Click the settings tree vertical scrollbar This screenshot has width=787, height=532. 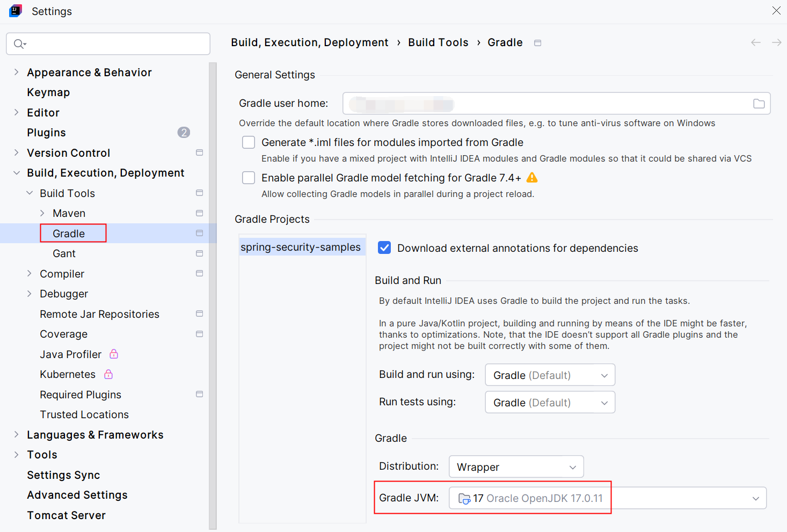(x=213, y=295)
